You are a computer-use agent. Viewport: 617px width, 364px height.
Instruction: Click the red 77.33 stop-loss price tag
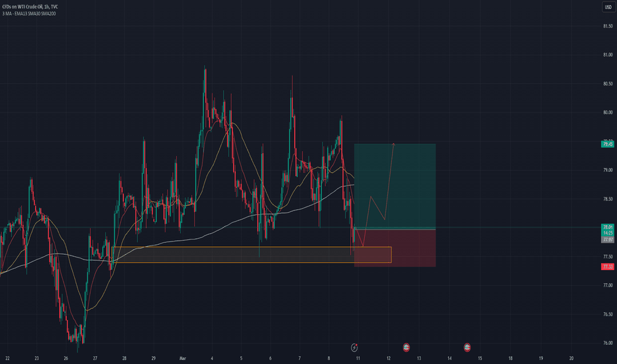[608, 267]
